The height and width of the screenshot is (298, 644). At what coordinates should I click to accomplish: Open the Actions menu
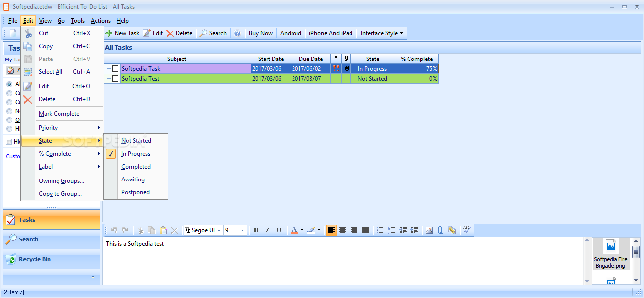click(x=101, y=21)
